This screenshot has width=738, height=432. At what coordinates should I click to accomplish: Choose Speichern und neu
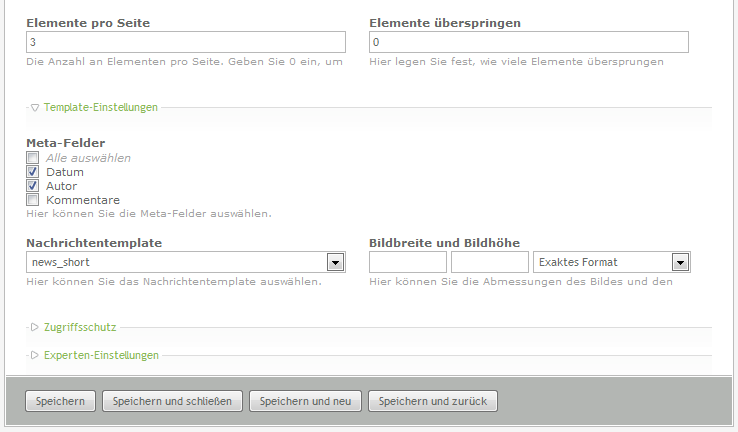305,402
